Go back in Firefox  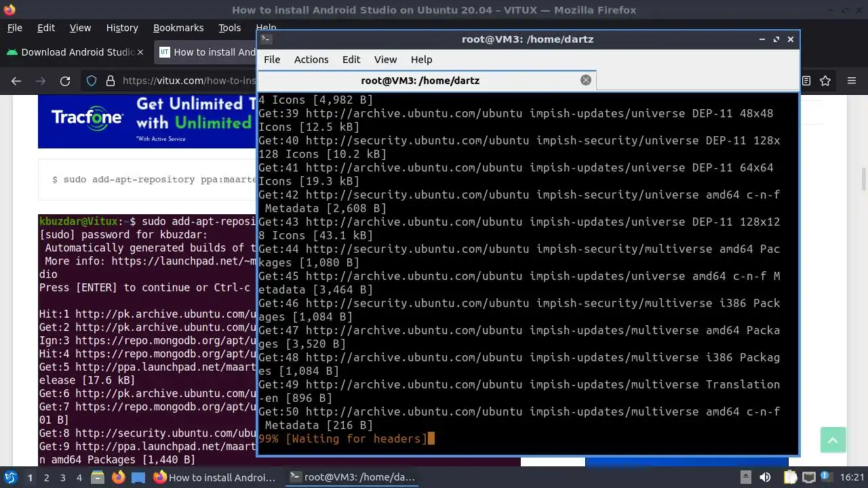[16, 81]
